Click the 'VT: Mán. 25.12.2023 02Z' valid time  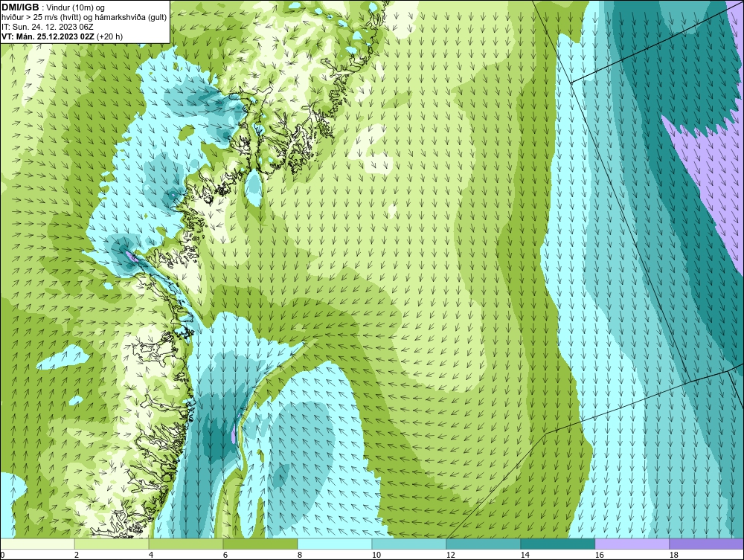click(48, 36)
